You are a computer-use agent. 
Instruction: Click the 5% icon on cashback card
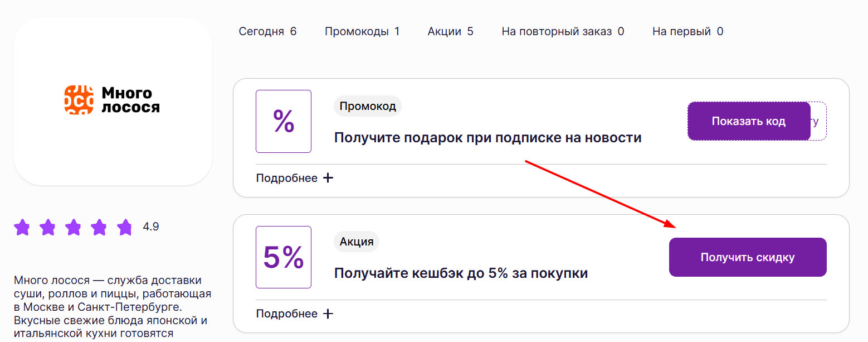284,257
